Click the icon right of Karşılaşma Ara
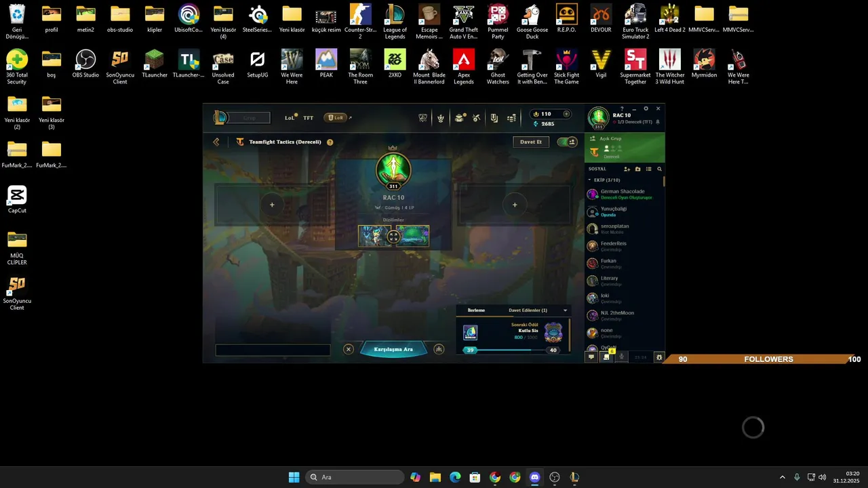The height and width of the screenshot is (488, 868). (x=439, y=349)
